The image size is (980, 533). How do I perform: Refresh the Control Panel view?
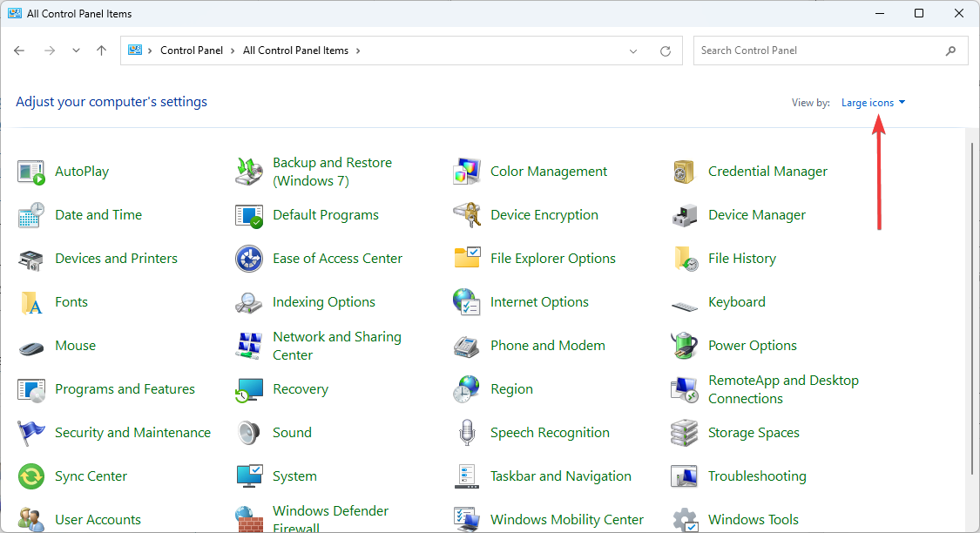666,51
